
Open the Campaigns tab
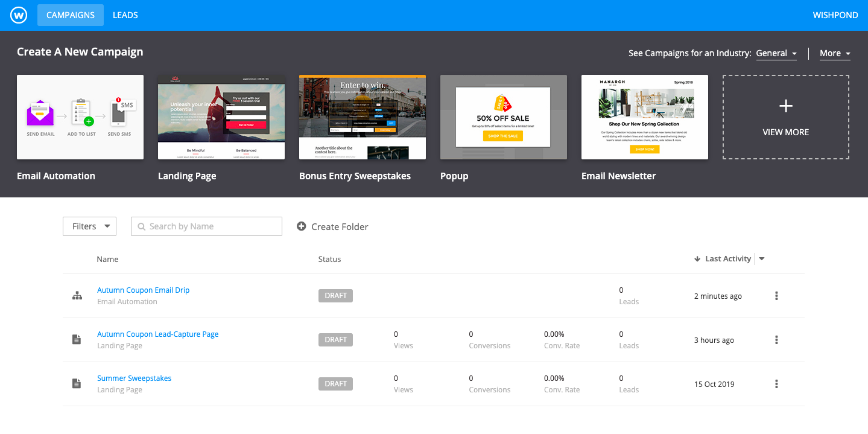71,15
